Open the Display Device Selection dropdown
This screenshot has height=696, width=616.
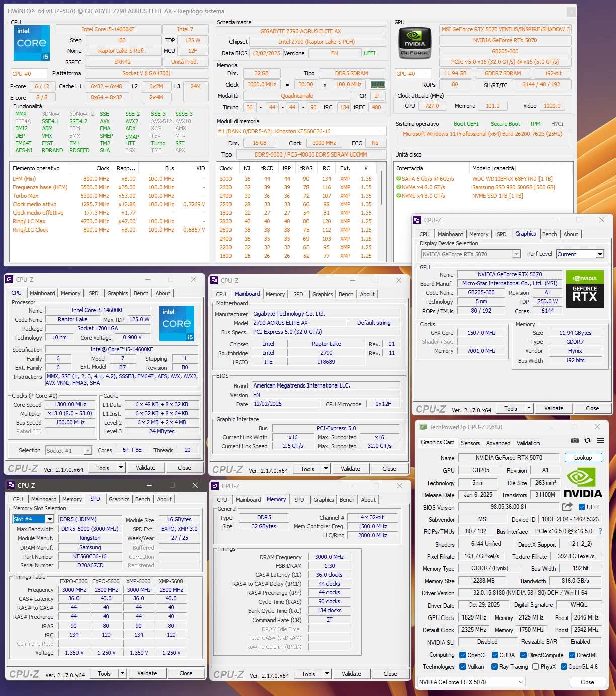point(471,254)
